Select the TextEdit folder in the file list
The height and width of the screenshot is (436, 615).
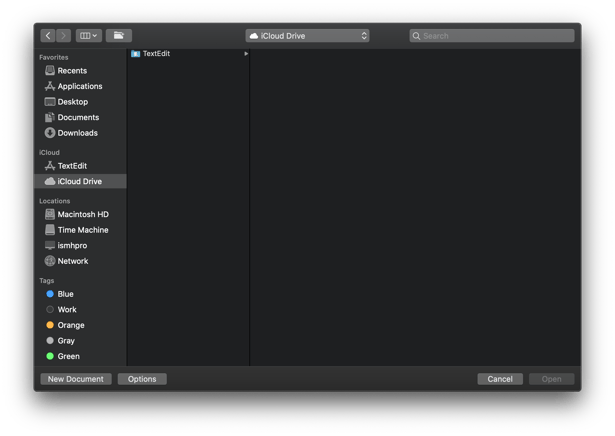pyautogui.click(x=189, y=53)
